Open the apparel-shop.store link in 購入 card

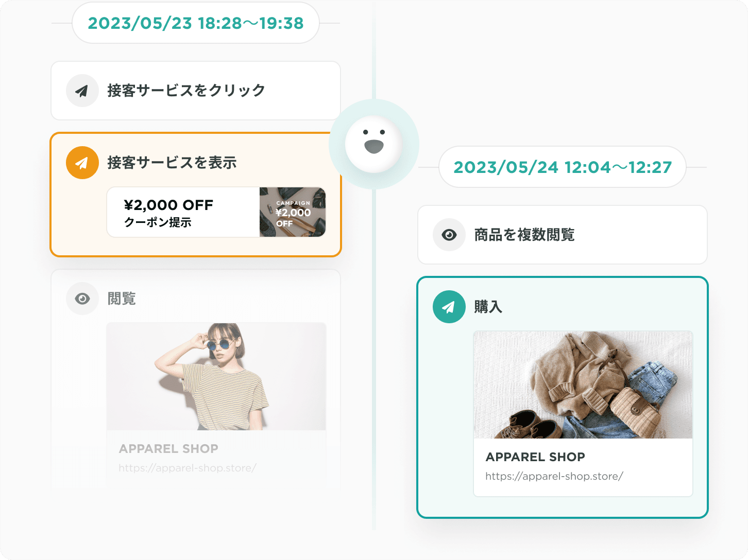pos(554,476)
